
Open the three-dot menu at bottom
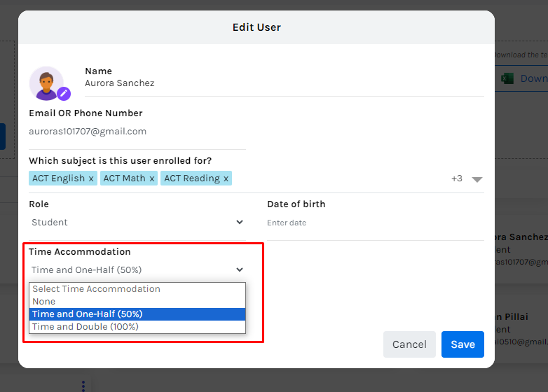83,386
